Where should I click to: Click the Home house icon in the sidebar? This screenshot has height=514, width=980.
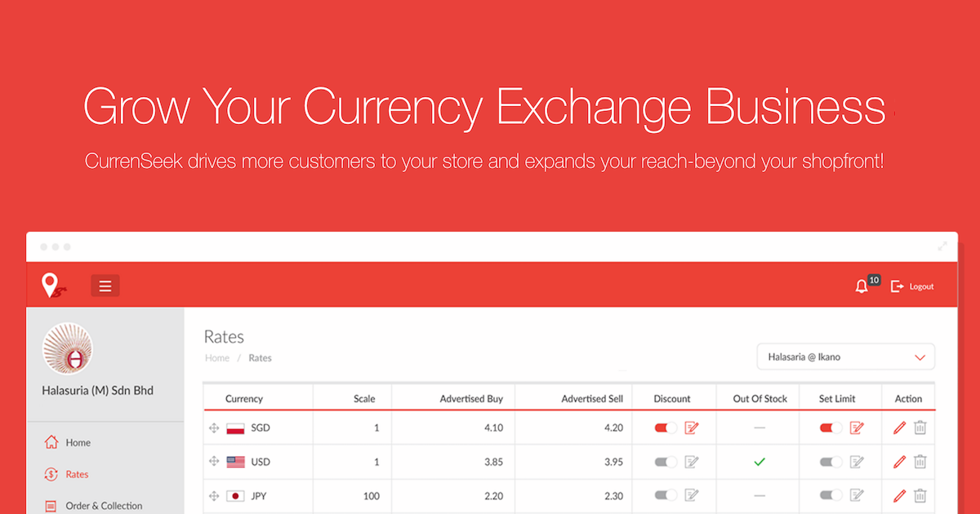click(x=51, y=442)
